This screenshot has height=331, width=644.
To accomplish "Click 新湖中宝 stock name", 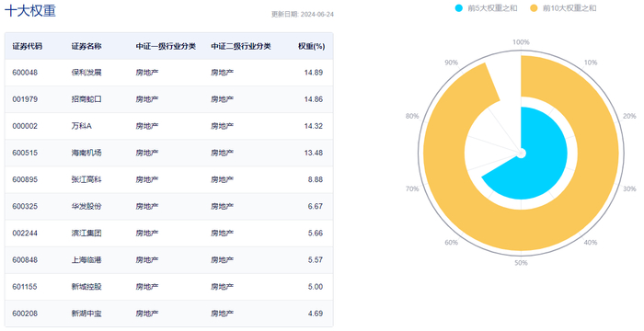I will pos(86,314).
